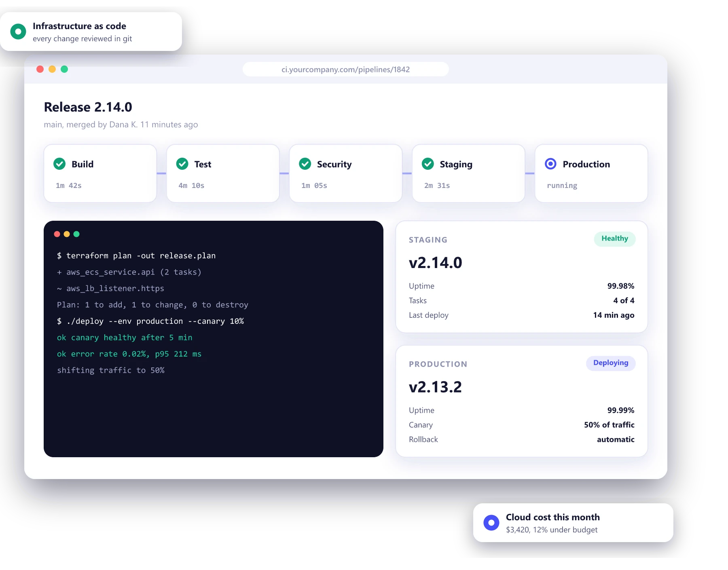This screenshot has width=728, height=570.
Task: Open the Production stage card
Action: coord(591,173)
